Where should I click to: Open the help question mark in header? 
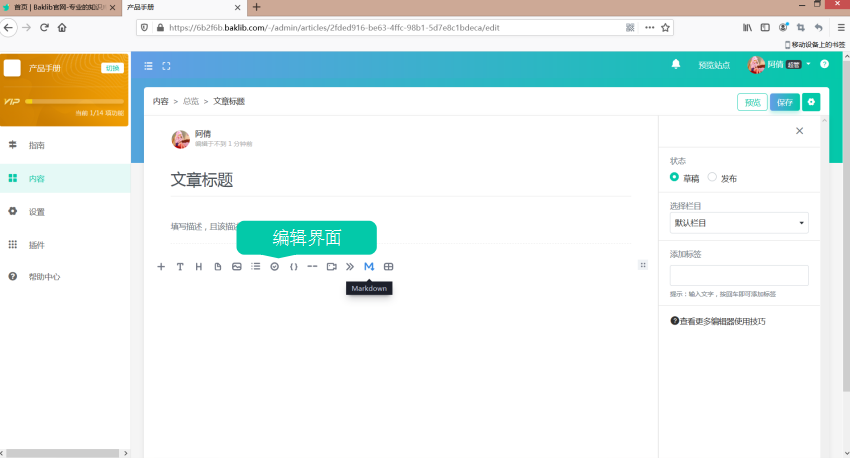825,64
